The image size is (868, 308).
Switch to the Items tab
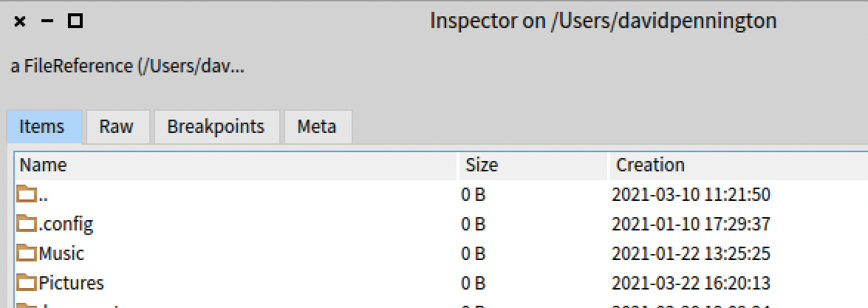click(42, 126)
